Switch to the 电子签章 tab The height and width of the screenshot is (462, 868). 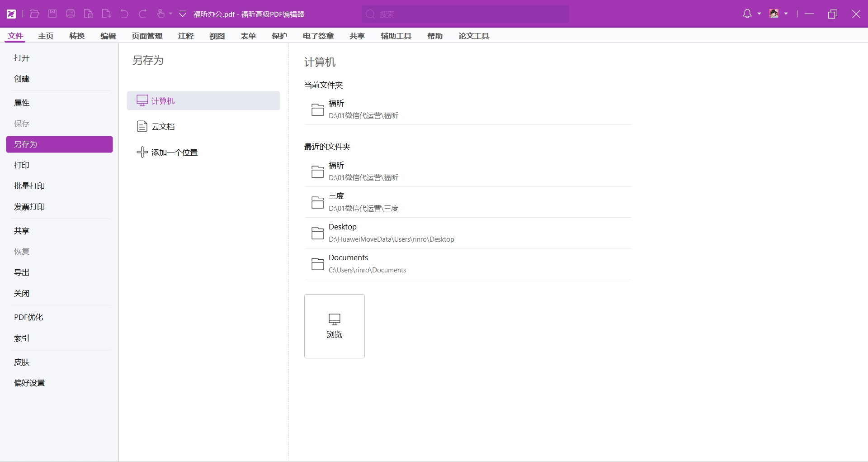[318, 36]
